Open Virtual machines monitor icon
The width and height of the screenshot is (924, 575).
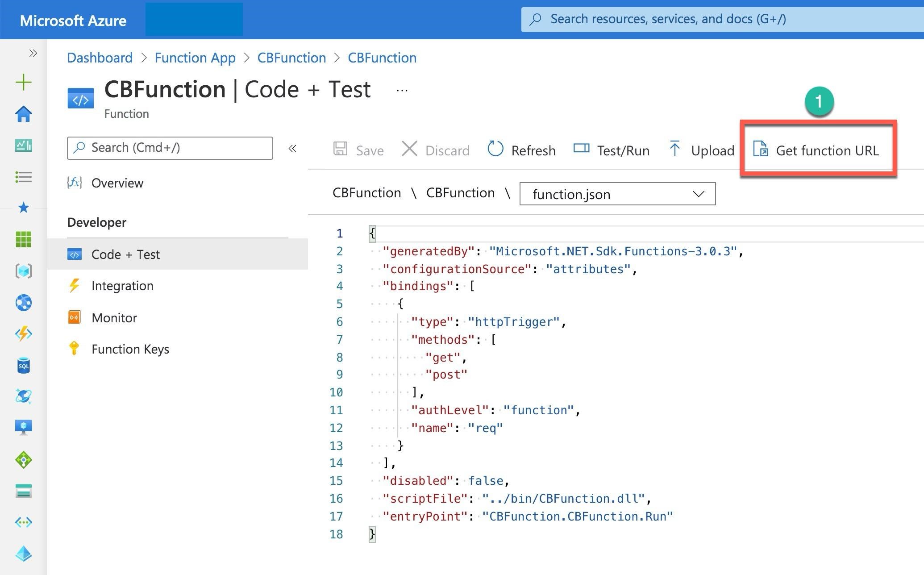[23, 428]
